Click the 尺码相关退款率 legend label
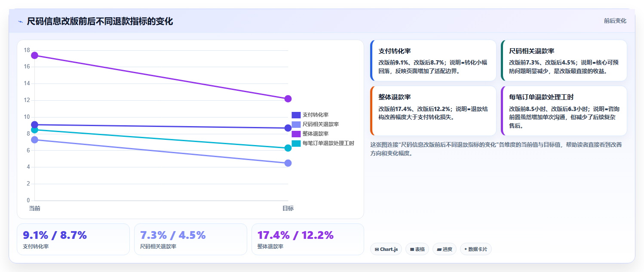Screen dimensions: 644x272 (x=321, y=124)
